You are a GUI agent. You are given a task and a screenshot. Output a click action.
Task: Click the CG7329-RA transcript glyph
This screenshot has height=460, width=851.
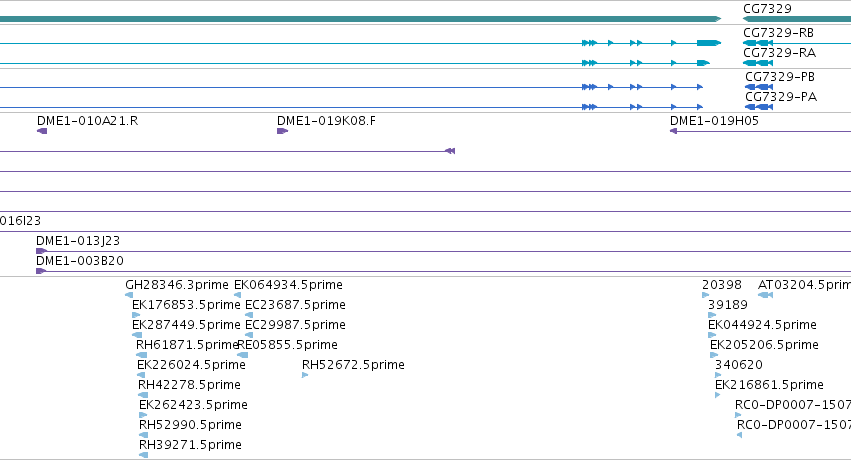pos(758,63)
